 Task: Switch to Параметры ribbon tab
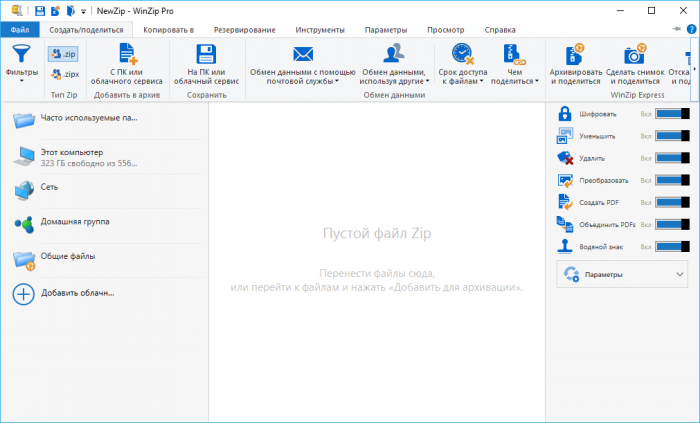tap(386, 30)
